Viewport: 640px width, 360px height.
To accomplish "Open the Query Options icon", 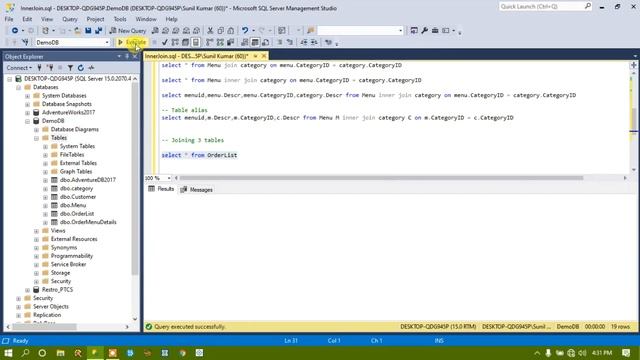I will (x=185, y=42).
